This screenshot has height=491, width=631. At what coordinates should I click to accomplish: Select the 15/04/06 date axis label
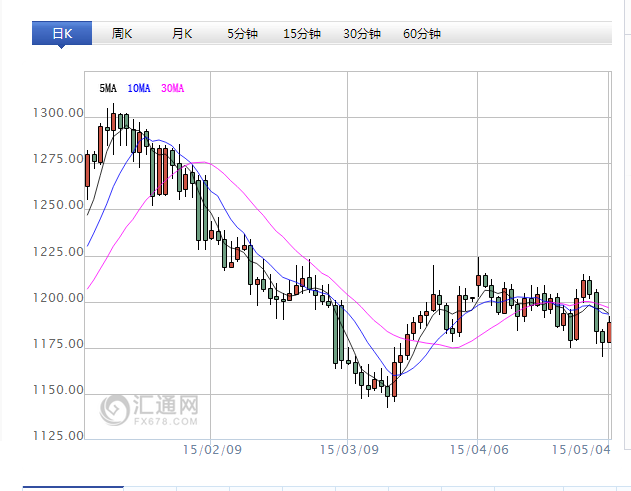[478, 452]
